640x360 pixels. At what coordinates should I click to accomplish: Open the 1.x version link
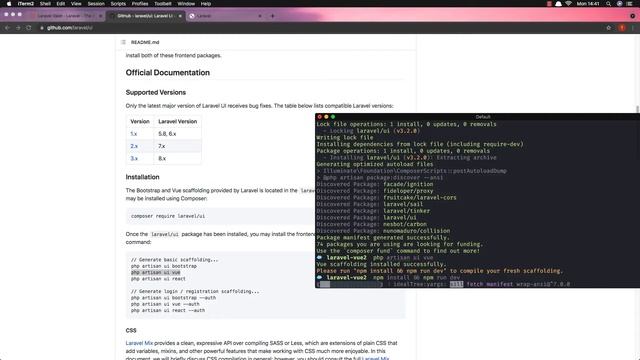[133, 134]
